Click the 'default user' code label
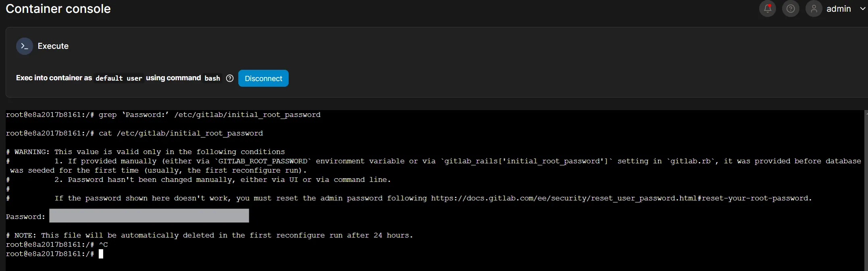 [119, 78]
